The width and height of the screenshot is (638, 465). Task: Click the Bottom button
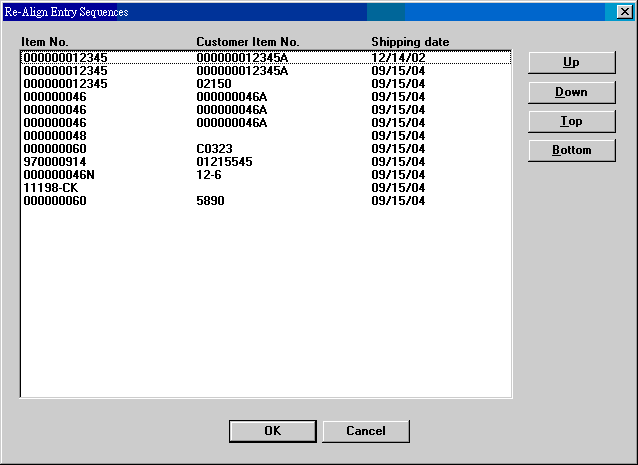click(x=571, y=150)
